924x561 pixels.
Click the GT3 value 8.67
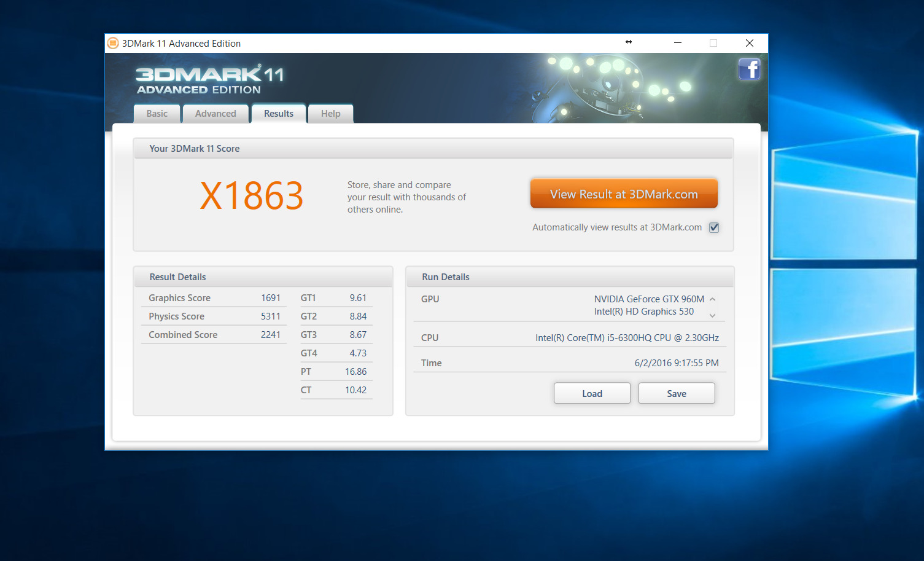click(358, 335)
